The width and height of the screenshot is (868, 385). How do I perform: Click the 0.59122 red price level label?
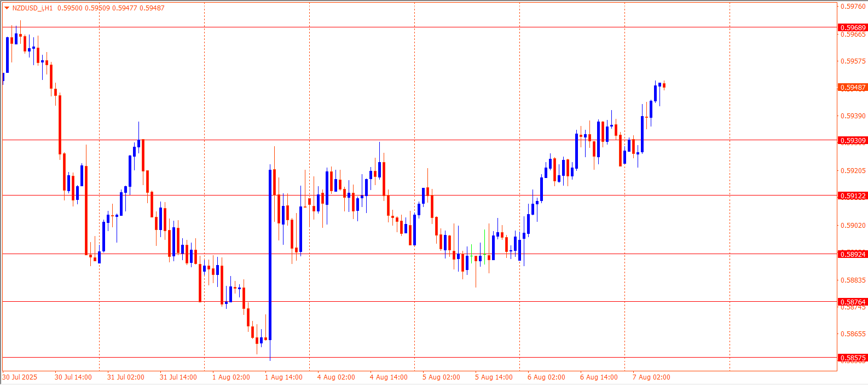[853, 196]
